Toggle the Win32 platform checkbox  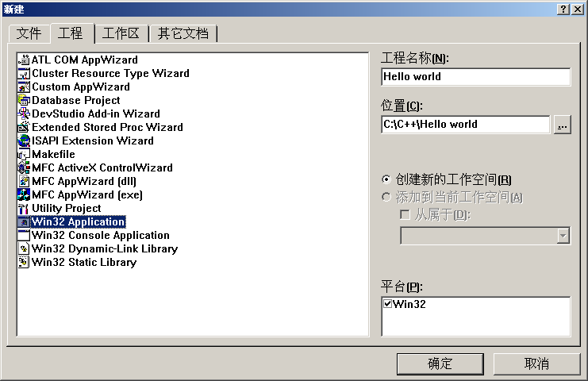pyautogui.click(x=388, y=304)
